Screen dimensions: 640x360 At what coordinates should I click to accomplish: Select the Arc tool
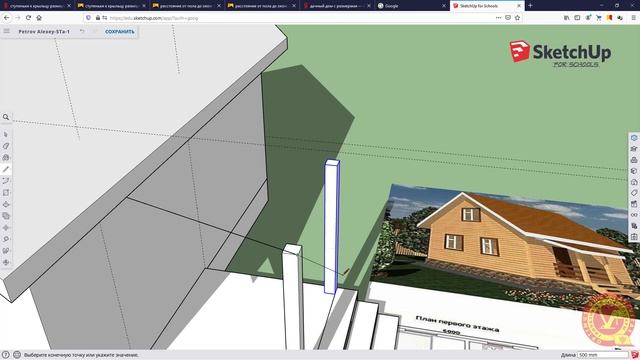pos(6,181)
